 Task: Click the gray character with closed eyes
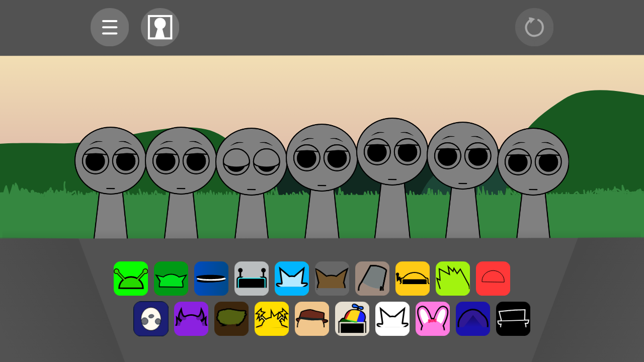pos(252,183)
